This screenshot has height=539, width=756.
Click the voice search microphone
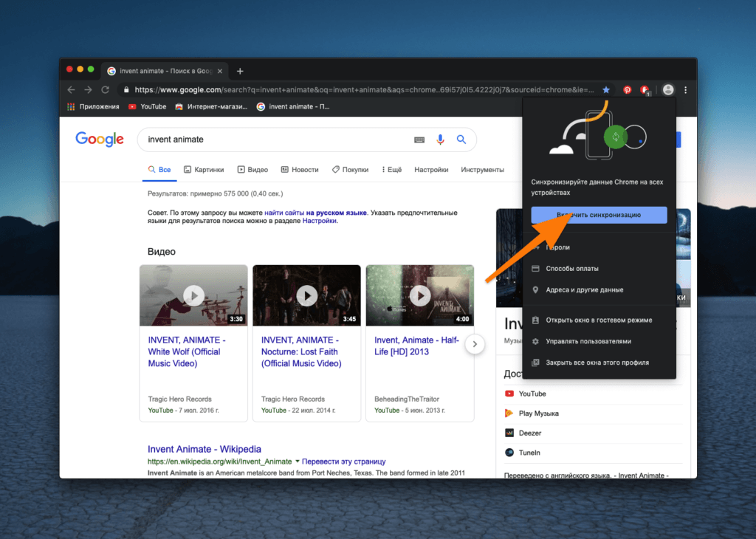(440, 140)
